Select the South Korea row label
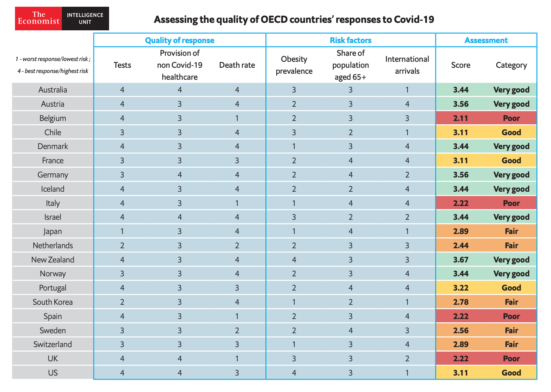The width and height of the screenshot is (551, 392). click(x=53, y=302)
